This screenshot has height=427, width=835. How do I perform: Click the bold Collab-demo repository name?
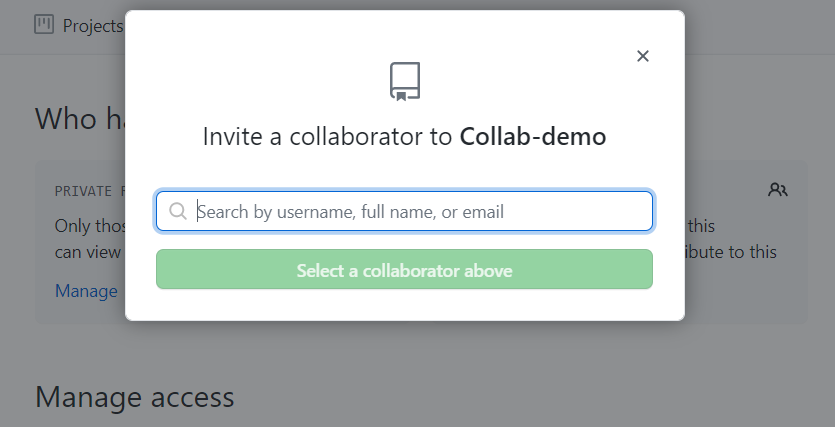click(x=533, y=137)
